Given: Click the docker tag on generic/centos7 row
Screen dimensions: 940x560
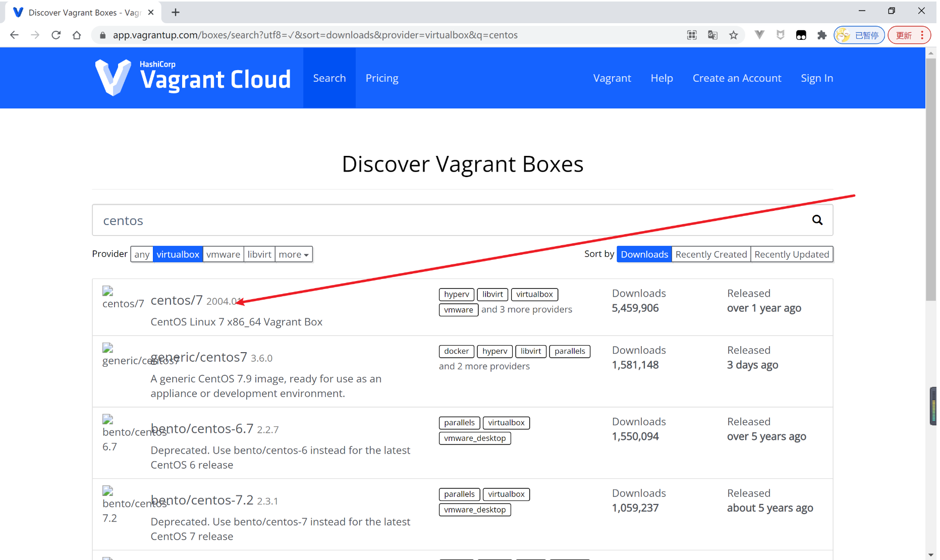Looking at the screenshot, I should (457, 351).
